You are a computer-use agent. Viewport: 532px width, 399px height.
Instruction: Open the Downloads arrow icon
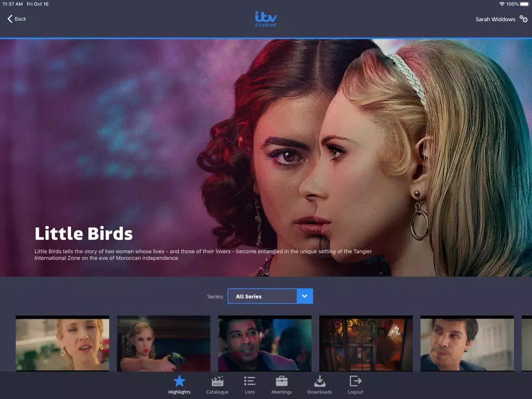[320, 381]
